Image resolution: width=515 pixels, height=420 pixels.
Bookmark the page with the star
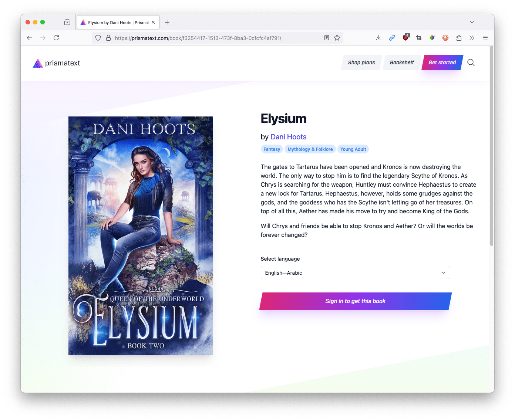click(x=337, y=37)
